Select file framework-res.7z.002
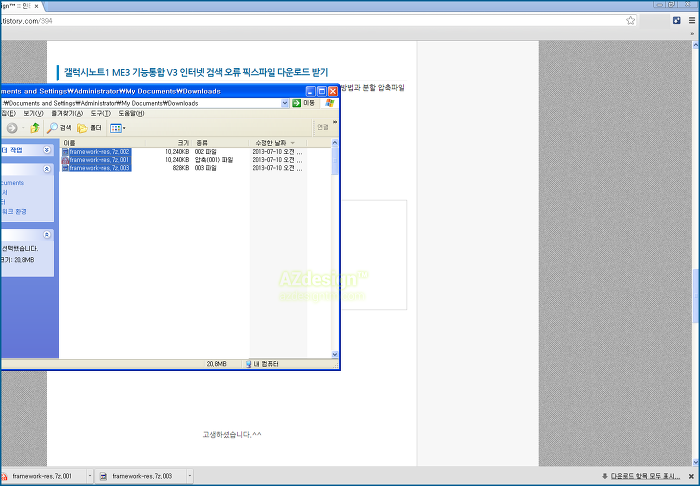The width and height of the screenshot is (700, 486). coord(99,152)
